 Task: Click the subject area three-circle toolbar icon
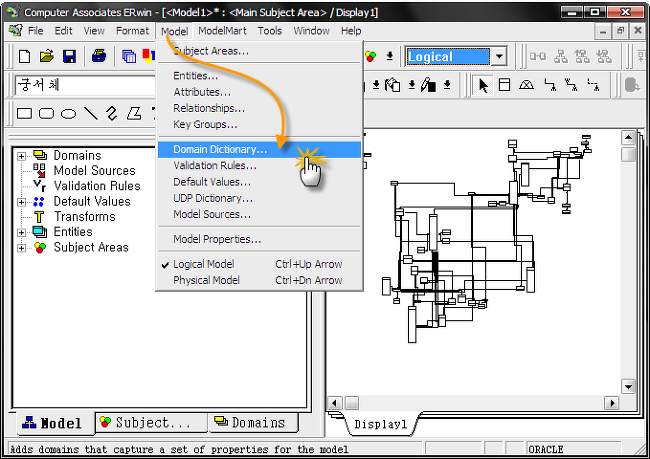pos(371,56)
